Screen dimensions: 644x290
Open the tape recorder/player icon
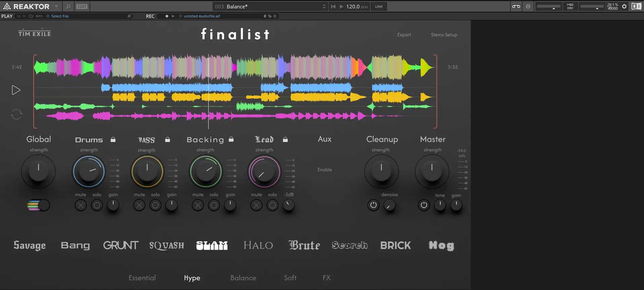click(516, 6)
